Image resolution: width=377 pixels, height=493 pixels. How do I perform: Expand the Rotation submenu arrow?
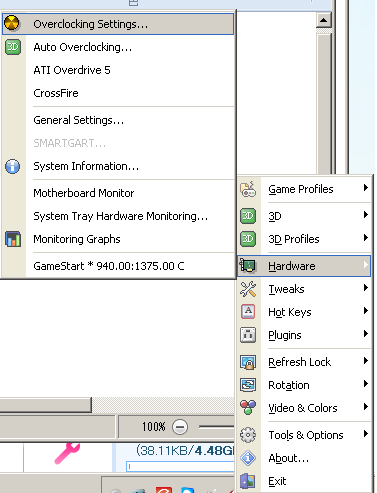coord(366,384)
